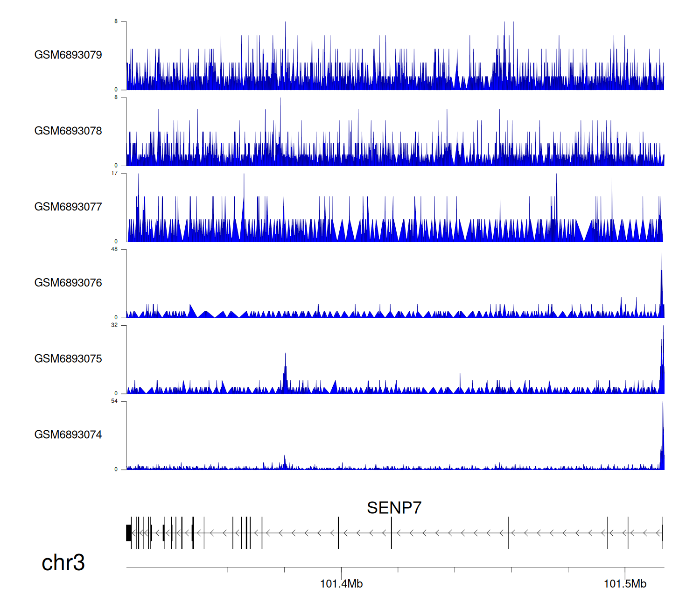Screen dimensions: 700x616
Task: Select the 101.5Mb axis position label
Action: pyautogui.click(x=625, y=584)
